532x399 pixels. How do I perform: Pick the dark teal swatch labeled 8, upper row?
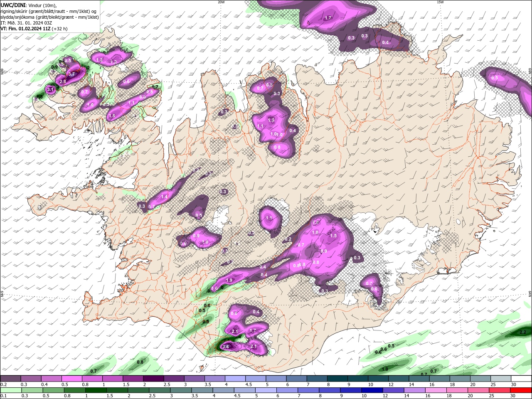click(337, 379)
